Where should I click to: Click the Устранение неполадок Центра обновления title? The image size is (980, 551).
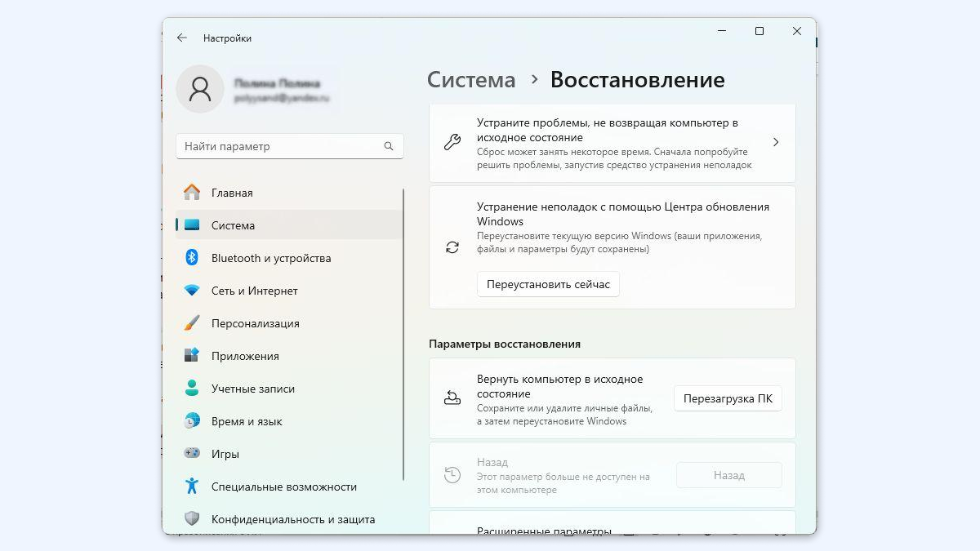(x=623, y=214)
